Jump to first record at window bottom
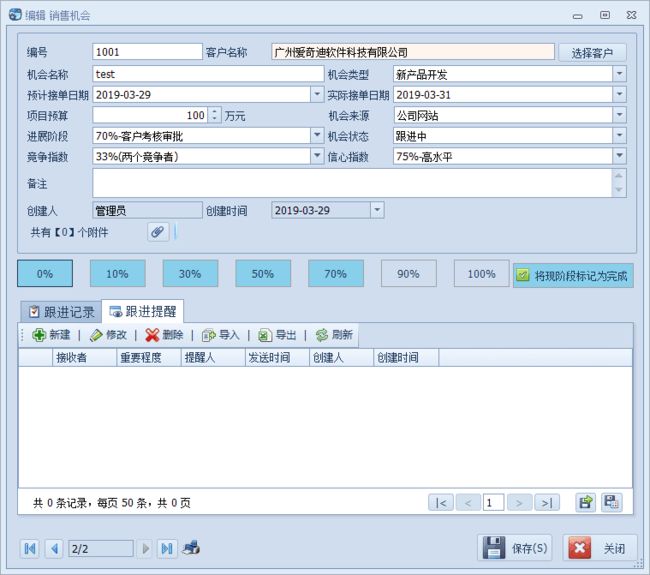 (x=30, y=548)
